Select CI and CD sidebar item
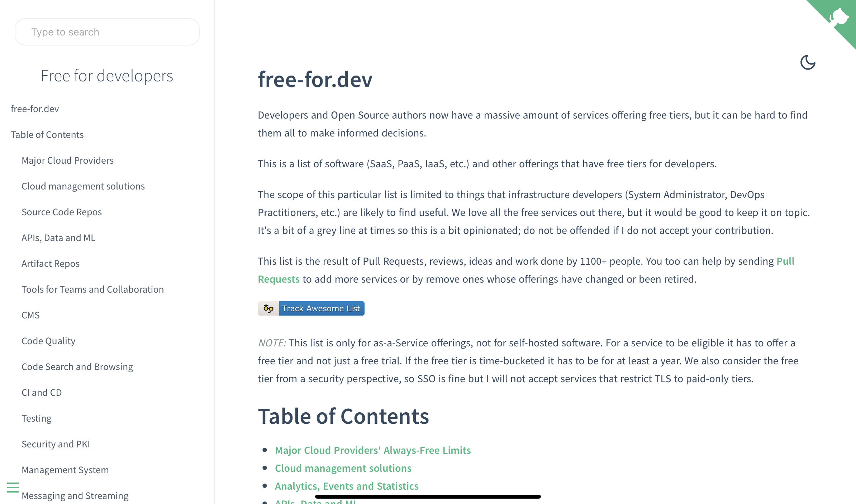This screenshot has width=856, height=504. [41, 392]
